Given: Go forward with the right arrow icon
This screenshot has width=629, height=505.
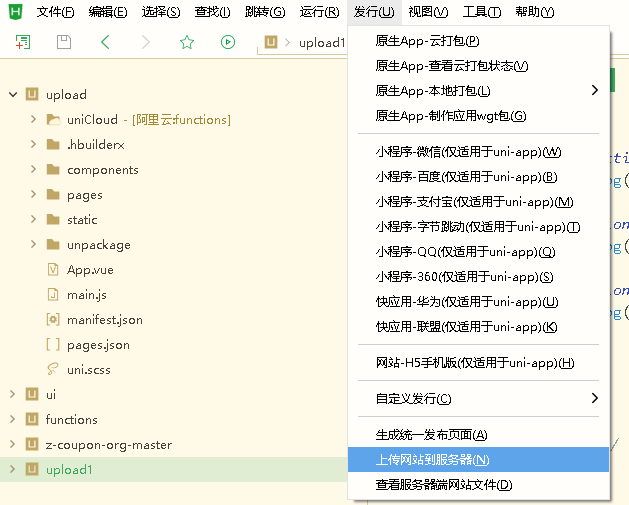Looking at the screenshot, I should [146, 42].
